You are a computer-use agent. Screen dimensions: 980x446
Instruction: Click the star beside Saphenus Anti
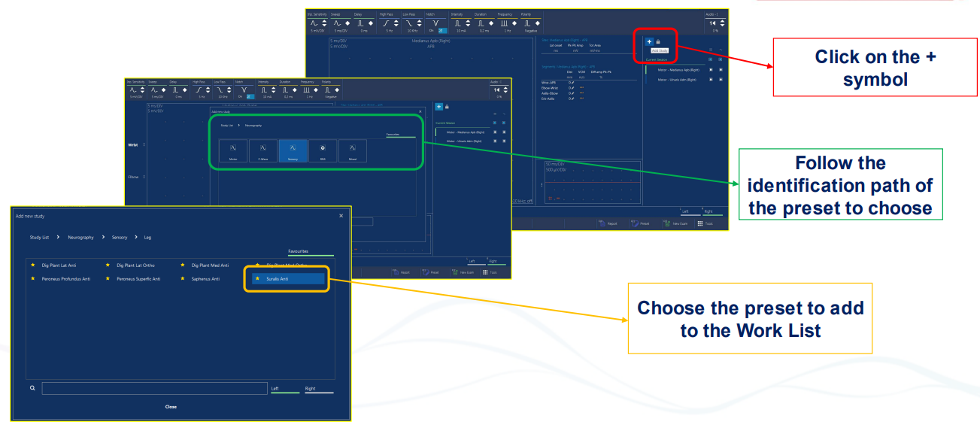coord(184,279)
